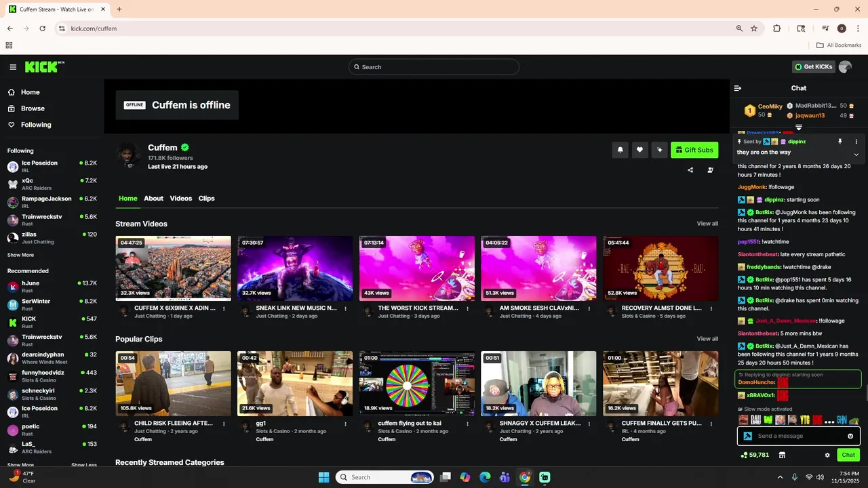This screenshot has width=868, height=488.
Task: Open hJune in Recommended list
Action: click(x=52, y=287)
